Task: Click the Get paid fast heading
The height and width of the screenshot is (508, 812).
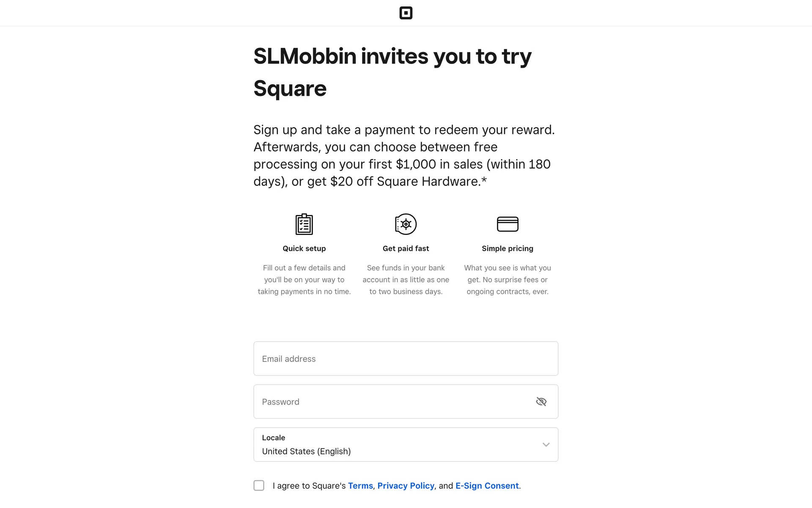Action: [406, 248]
